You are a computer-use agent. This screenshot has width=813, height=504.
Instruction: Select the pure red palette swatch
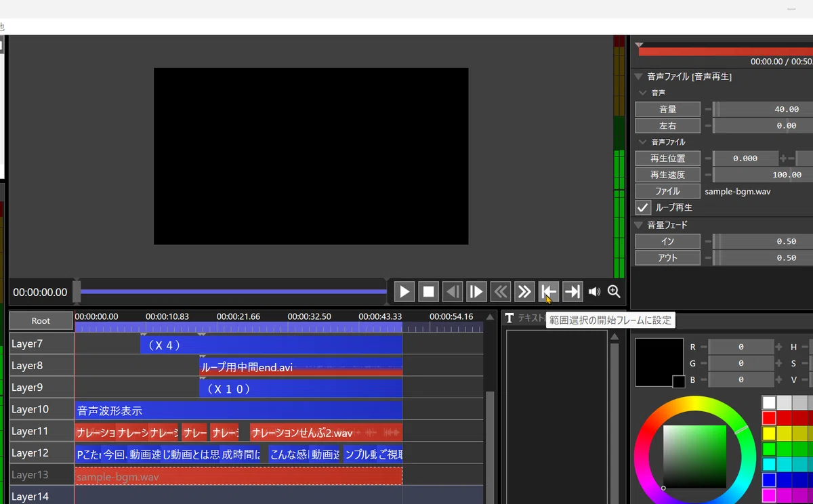coord(769,418)
